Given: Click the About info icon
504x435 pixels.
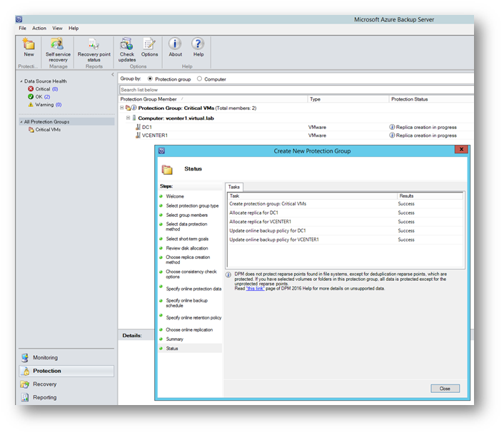Looking at the screenshot, I should click(x=175, y=43).
